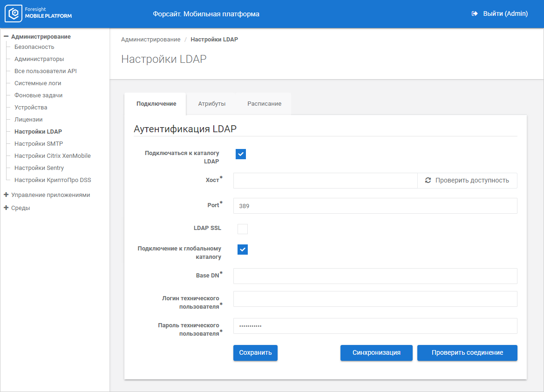Expand Управление приложениями section

(6, 195)
